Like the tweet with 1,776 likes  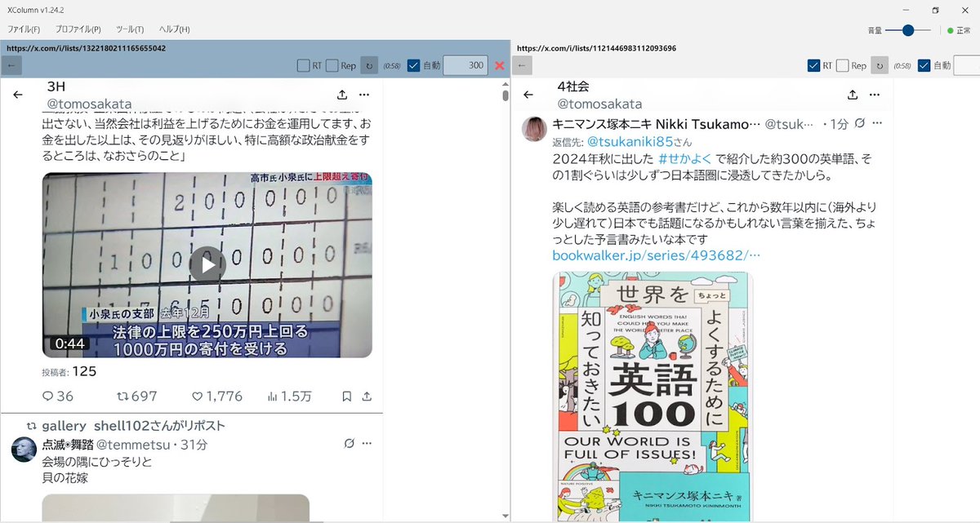coord(216,397)
